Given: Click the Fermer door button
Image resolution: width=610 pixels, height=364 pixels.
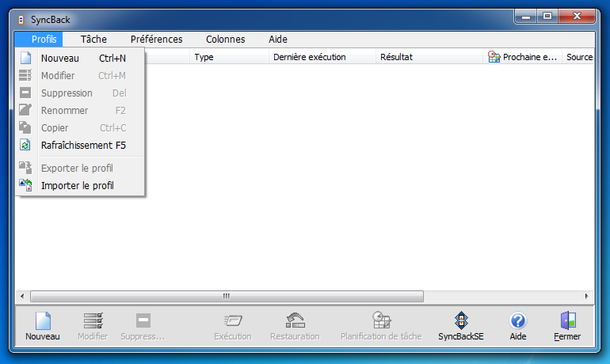Looking at the screenshot, I should coord(567,326).
